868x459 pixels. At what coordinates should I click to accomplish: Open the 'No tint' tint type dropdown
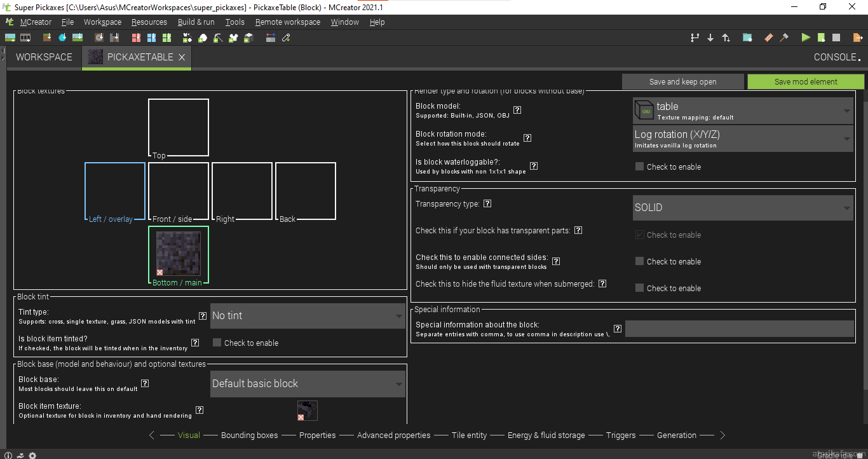pyautogui.click(x=308, y=316)
